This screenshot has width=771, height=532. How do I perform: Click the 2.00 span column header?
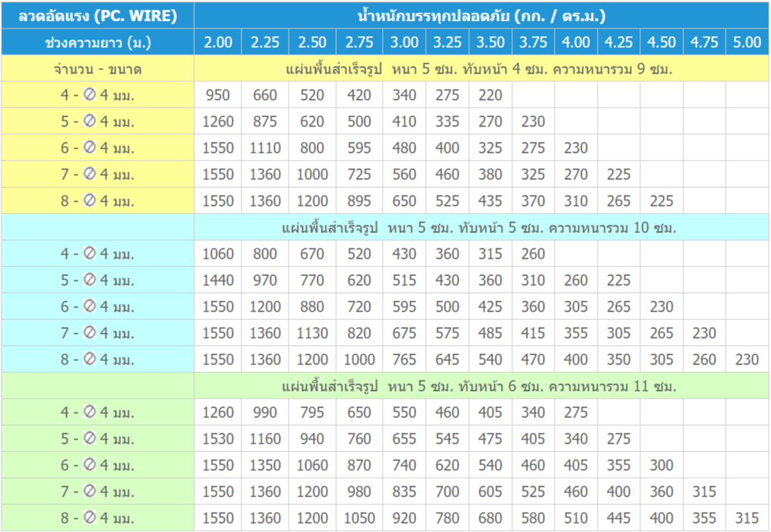pyautogui.click(x=218, y=42)
